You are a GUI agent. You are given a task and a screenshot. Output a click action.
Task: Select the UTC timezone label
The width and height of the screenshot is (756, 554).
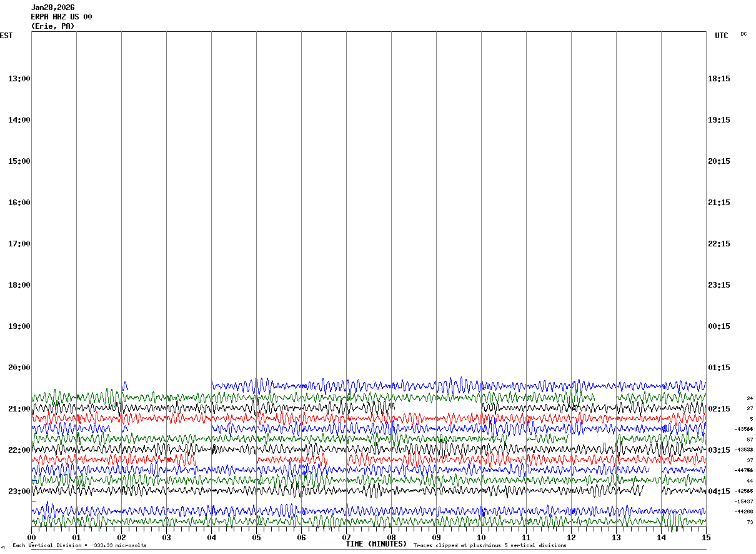click(722, 36)
